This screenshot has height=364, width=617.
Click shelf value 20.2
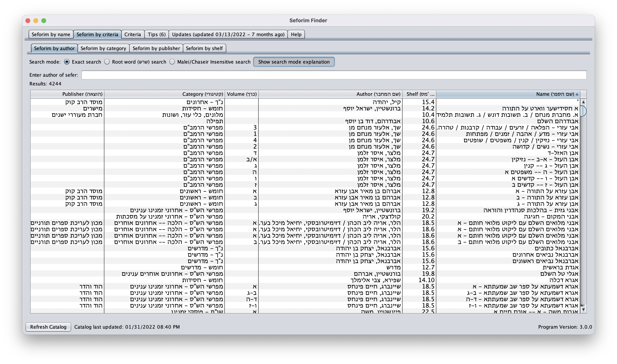(x=428, y=217)
